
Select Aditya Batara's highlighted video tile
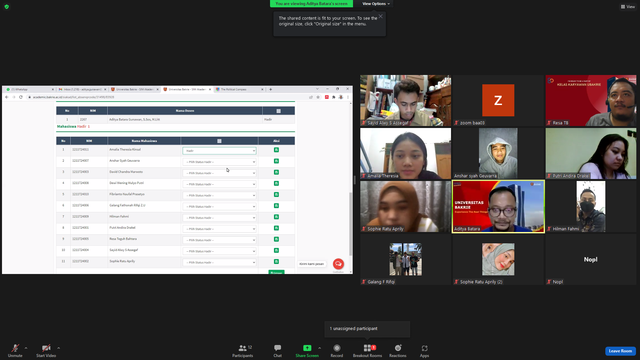click(498, 207)
